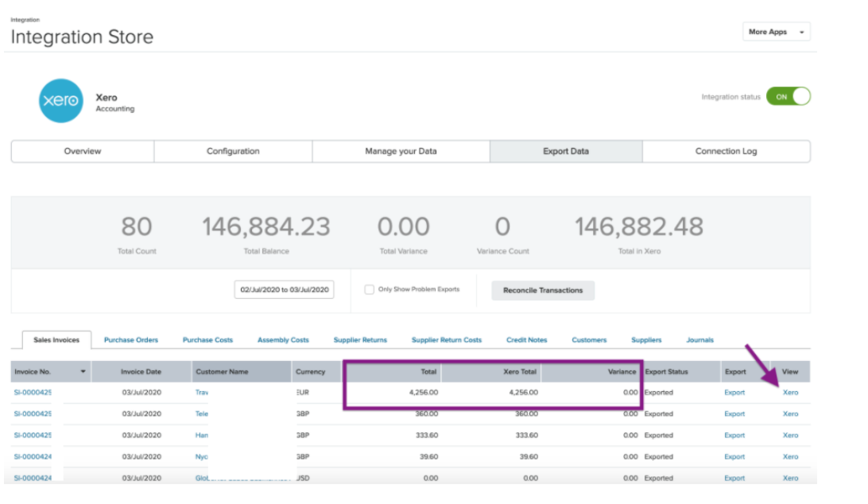
Task: Go to Manage your Data tab
Action: coord(401,151)
